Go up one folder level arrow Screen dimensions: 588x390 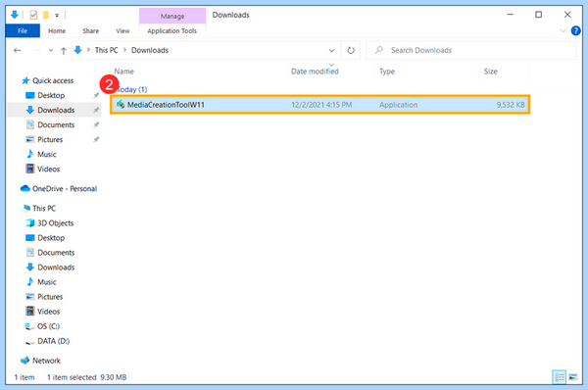tap(64, 50)
